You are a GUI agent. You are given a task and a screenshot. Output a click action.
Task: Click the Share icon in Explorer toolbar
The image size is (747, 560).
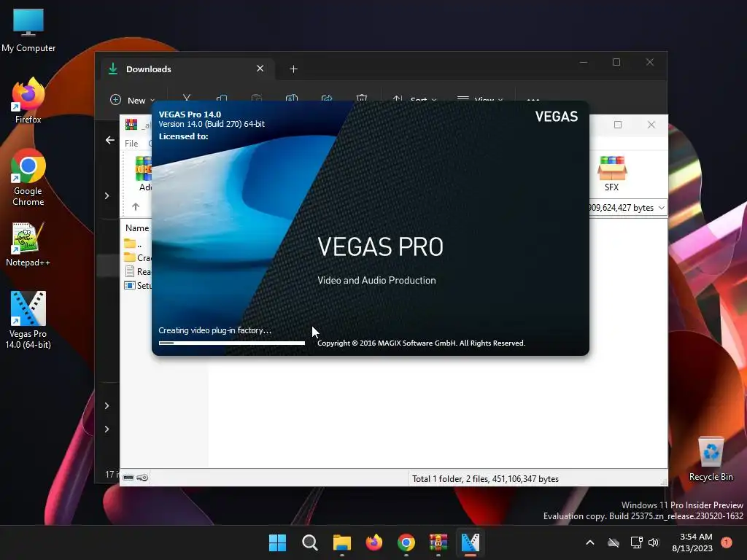pos(327,98)
